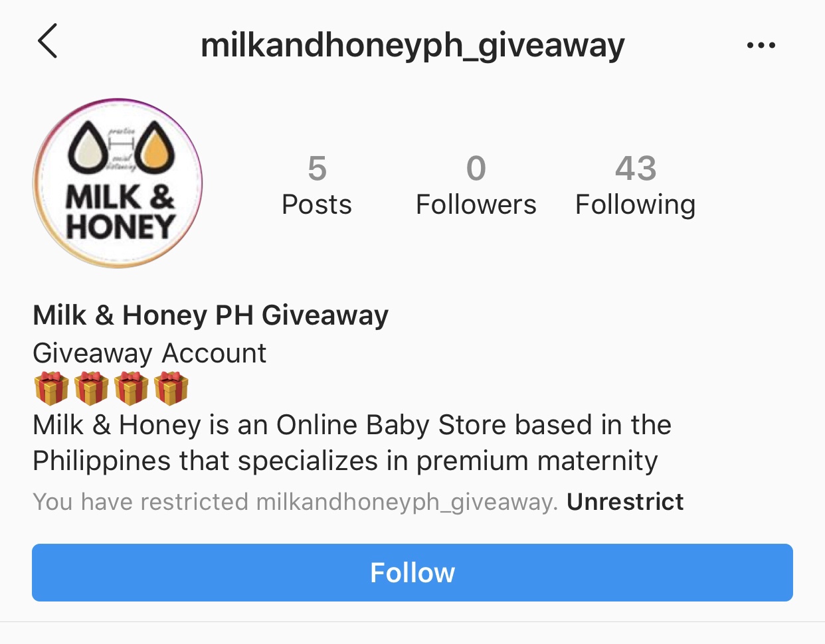Image resolution: width=825 pixels, height=644 pixels.
Task: Expand the truncated bio description text
Action: click(x=352, y=443)
